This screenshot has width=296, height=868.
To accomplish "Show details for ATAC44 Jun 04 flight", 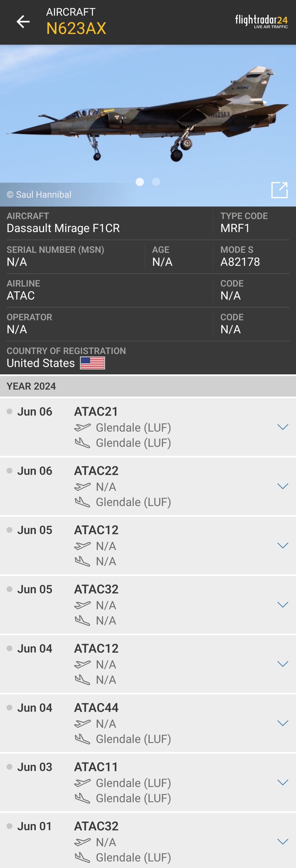I will 282,723.
